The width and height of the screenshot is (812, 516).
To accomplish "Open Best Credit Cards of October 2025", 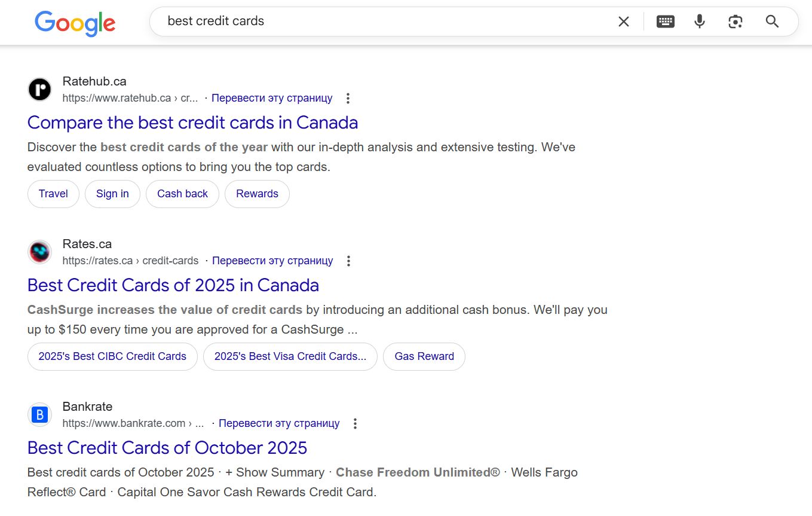I will (167, 448).
